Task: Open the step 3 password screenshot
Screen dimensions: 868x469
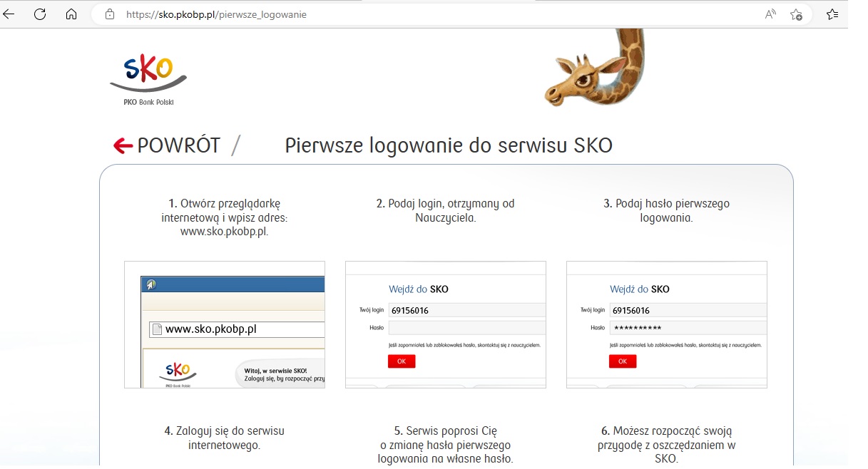Action: pos(667,324)
